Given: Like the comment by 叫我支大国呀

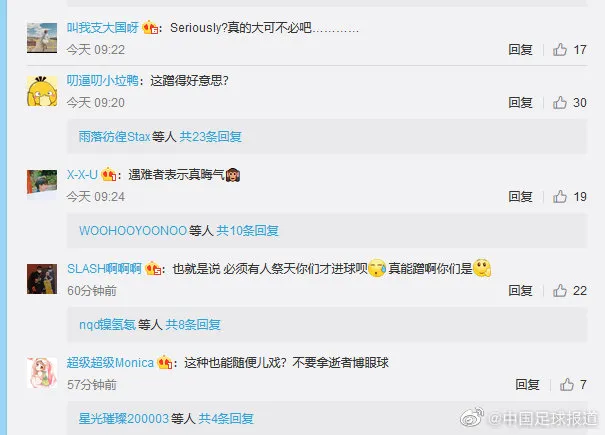Looking at the screenshot, I should [x=560, y=50].
